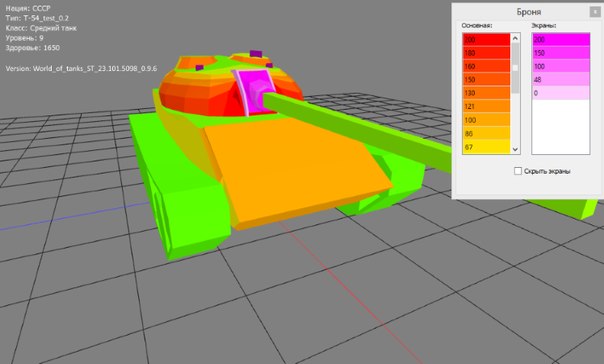The image size is (604, 364).
Task: Click the Уровень: 9 line
Action: point(24,38)
